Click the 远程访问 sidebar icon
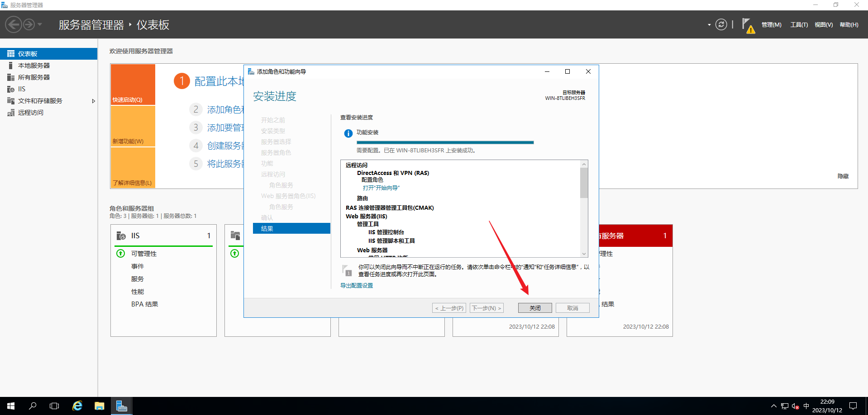Image resolution: width=868 pixels, height=415 pixels. (11, 113)
